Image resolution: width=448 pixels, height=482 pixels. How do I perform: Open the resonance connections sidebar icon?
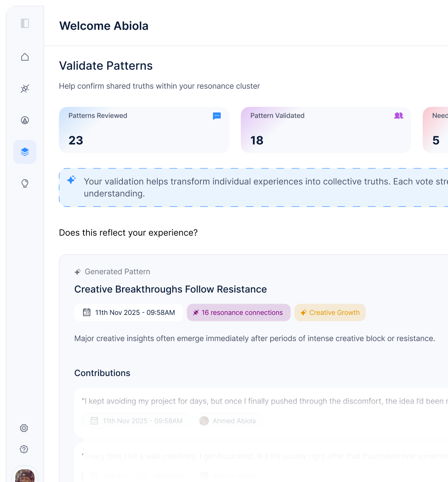[25, 88]
